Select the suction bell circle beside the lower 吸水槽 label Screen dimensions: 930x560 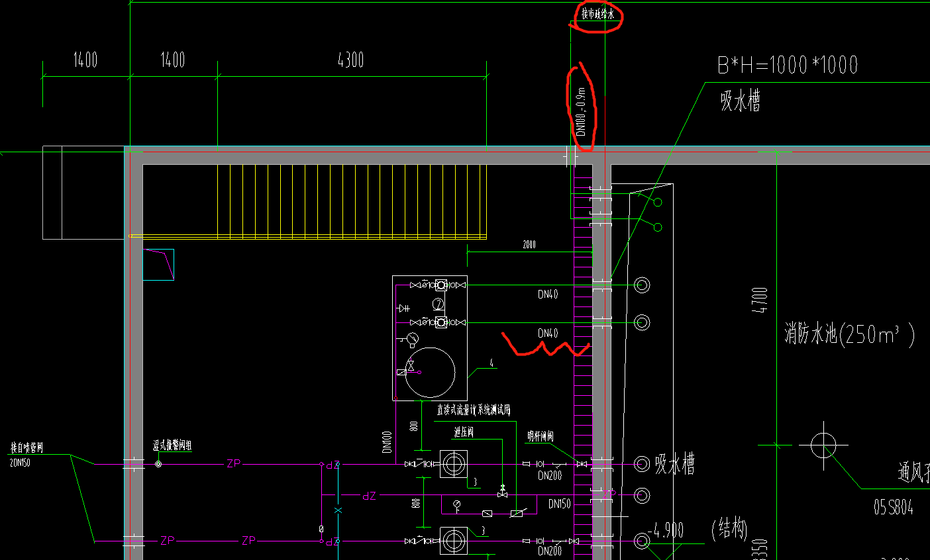[641, 463]
